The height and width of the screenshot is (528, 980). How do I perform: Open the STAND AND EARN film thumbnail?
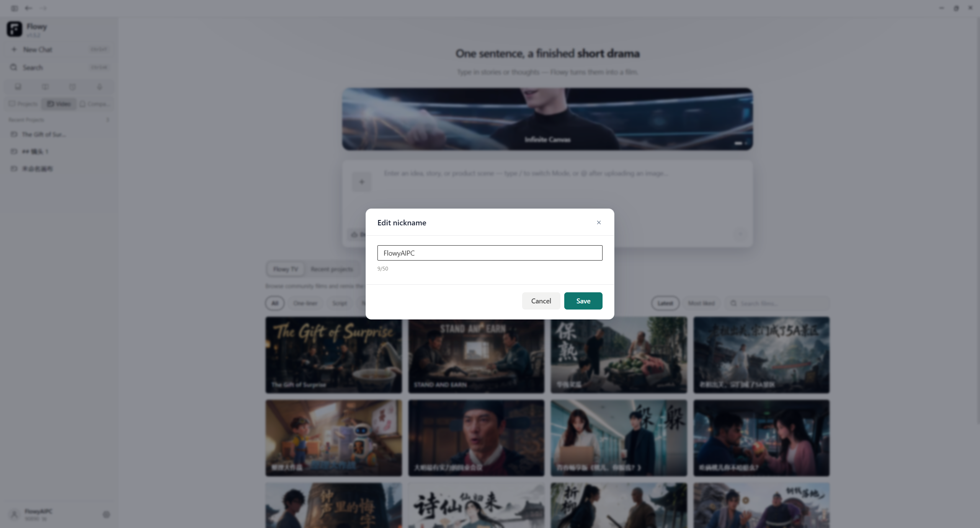point(476,355)
